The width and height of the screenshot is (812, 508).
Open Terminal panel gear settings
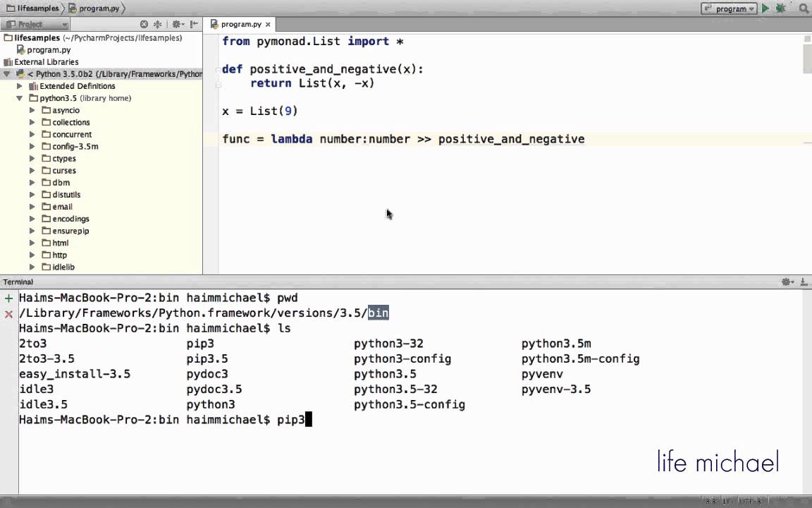[x=787, y=282]
